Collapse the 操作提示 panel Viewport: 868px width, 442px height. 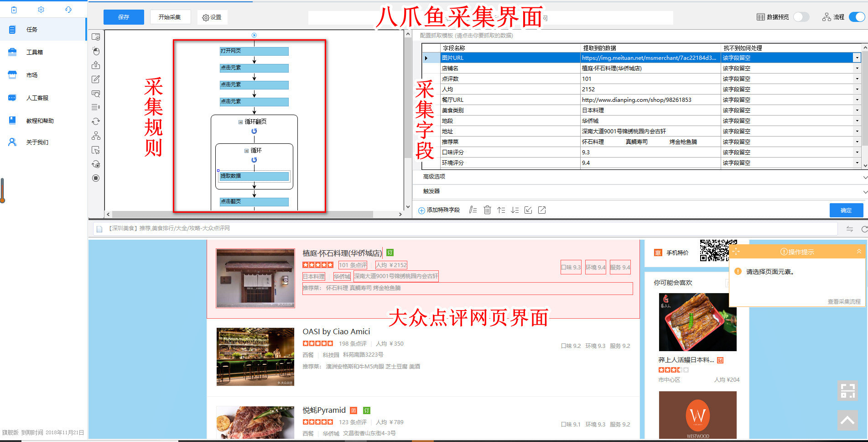point(859,252)
